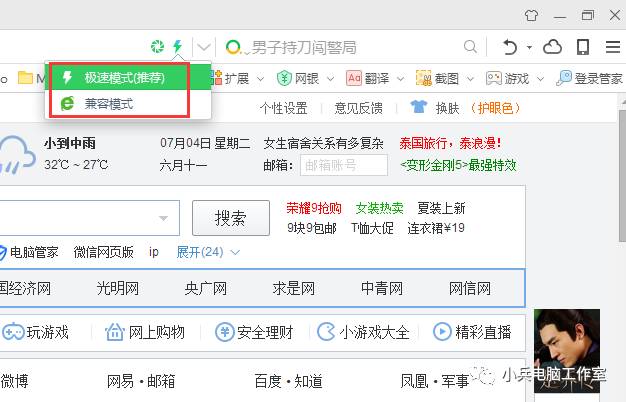626x402 pixels.
Task: Click the pacman 小游戏大全 icon
Action: tap(326, 332)
